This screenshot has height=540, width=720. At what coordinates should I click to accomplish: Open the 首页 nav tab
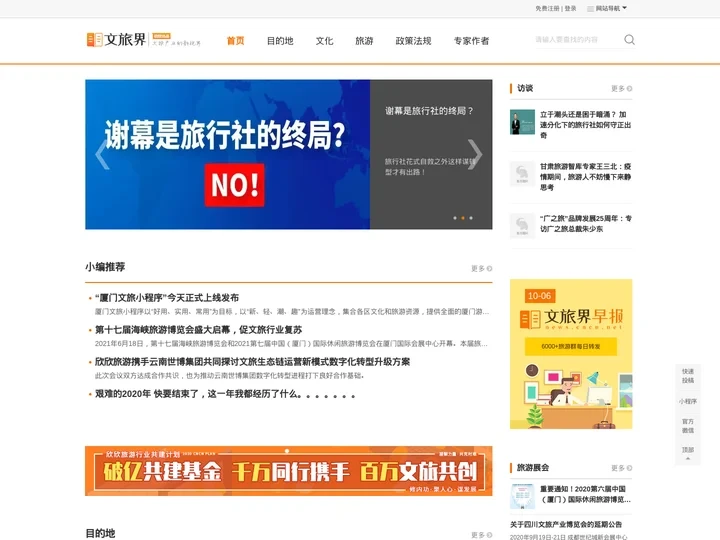coord(236,41)
